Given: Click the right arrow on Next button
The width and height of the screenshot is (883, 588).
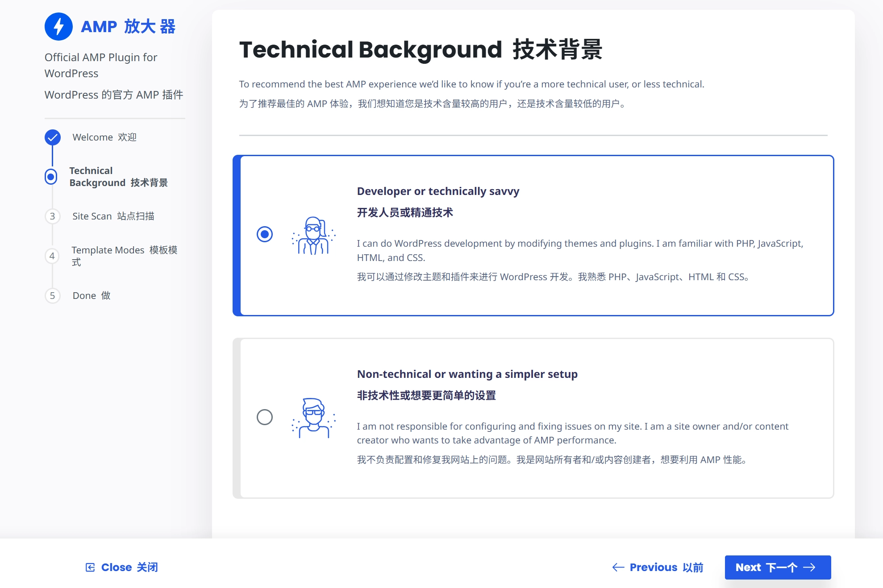Looking at the screenshot, I should 809,567.
